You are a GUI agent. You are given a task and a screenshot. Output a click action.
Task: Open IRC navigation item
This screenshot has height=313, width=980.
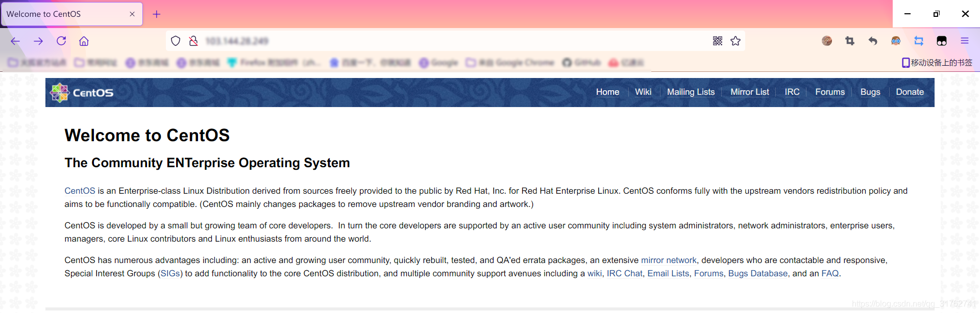coord(792,92)
